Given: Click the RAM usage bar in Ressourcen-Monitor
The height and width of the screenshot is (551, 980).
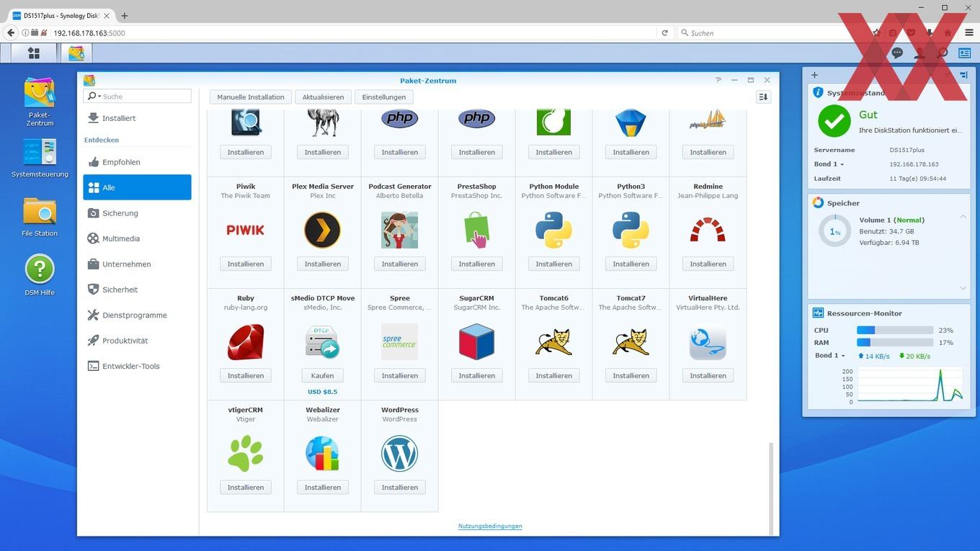Looking at the screenshot, I should click(x=895, y=343).
